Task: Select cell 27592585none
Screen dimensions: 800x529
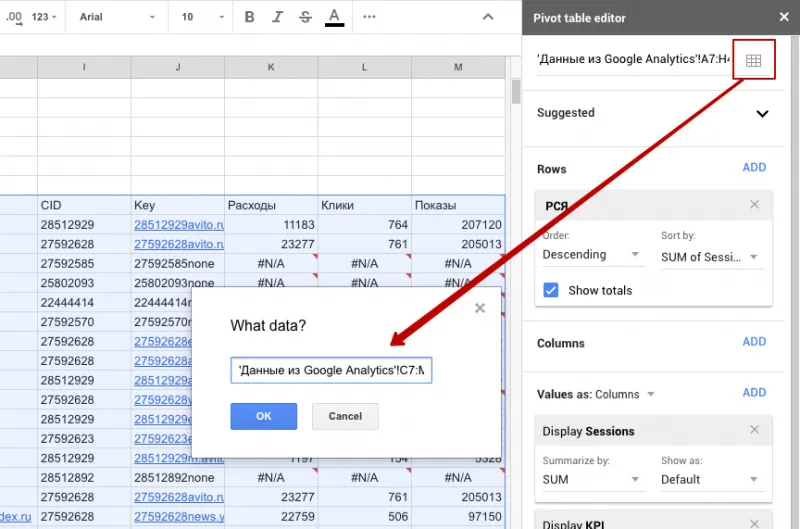Action: [178, 264]
